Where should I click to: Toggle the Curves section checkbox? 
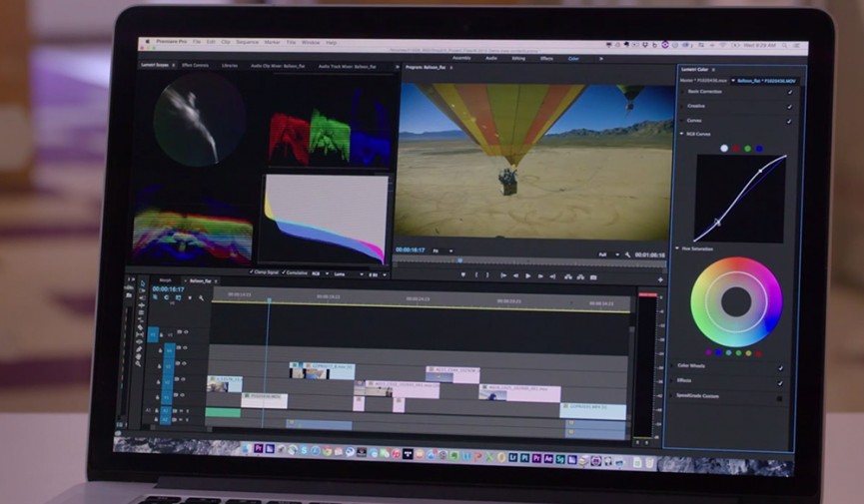click(788, 121)
